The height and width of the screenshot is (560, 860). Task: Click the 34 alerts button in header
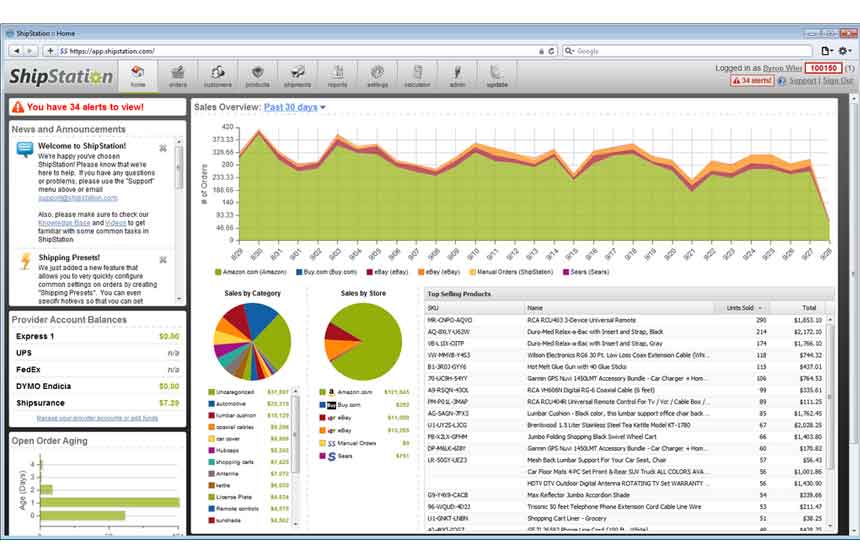(751, 81)
